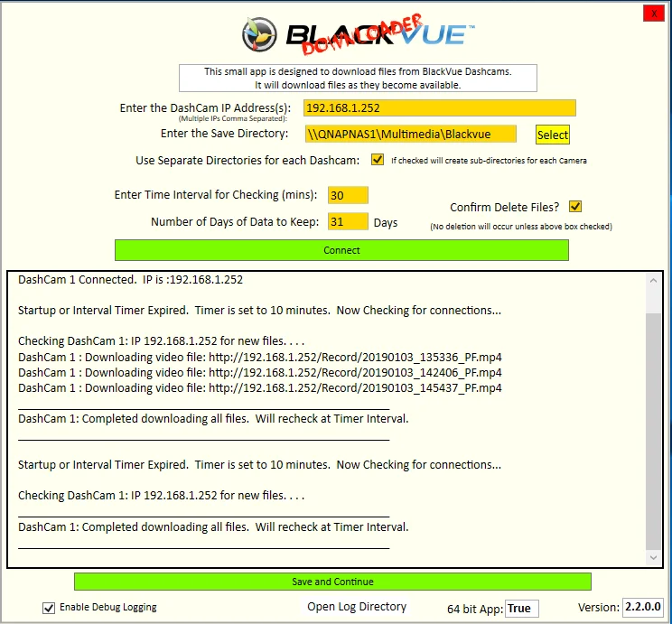This screenshot has width=672, height=624.
Task: Click the log scrollbar down arrow
Action: [x=654, y=557]
